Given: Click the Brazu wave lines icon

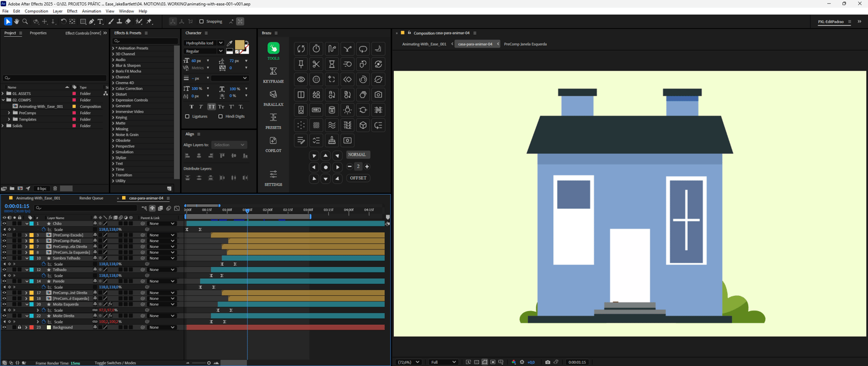Looking at the screenshot, I should (x=332, y=125).
